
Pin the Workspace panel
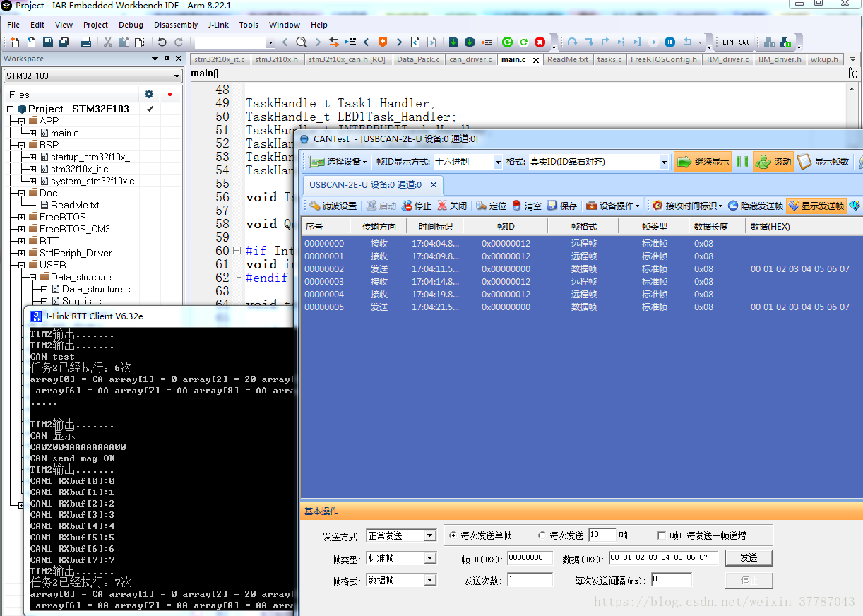tap(167, 59)
